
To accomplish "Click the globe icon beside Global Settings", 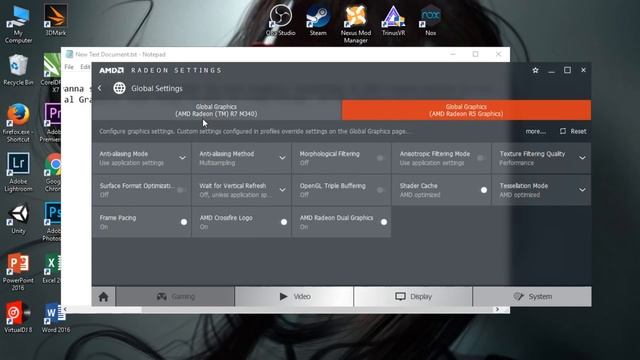I will click(x=119, y=88).
